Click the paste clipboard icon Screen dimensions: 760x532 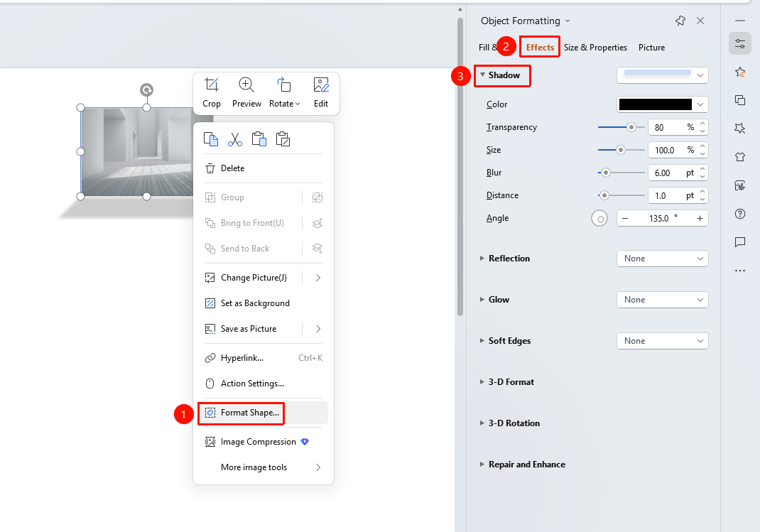(259, 139)
